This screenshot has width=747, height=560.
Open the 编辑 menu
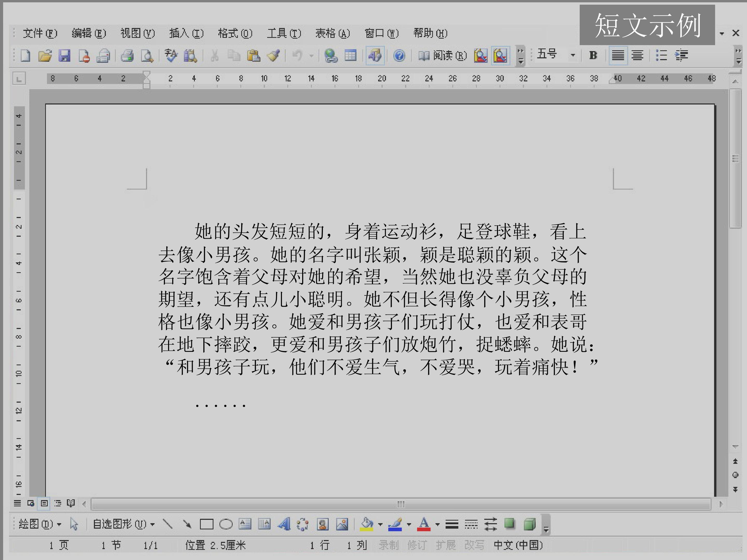coord(89,33)
